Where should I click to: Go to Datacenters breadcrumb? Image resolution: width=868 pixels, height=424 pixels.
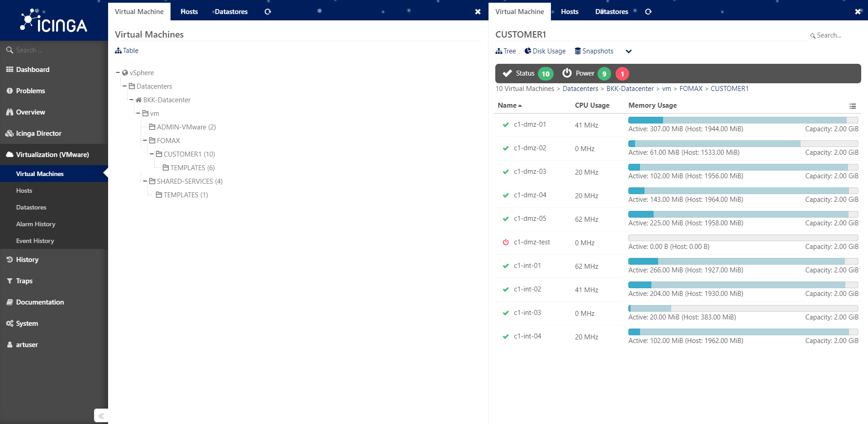580,89
